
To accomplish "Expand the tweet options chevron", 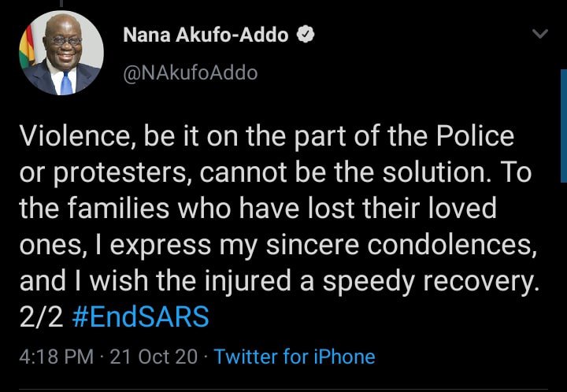I will click(540, 34).
